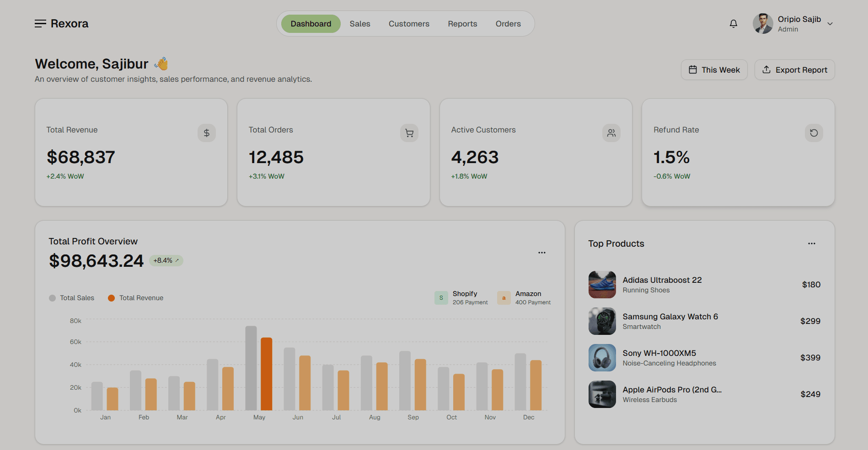
Task: Switch to the Reports tab
Action: pos(462,23)
